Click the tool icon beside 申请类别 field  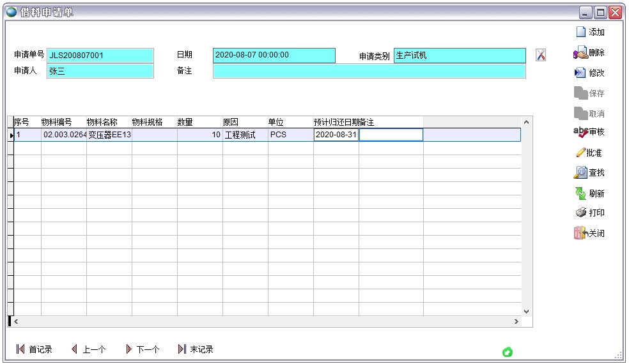point(541,56)
